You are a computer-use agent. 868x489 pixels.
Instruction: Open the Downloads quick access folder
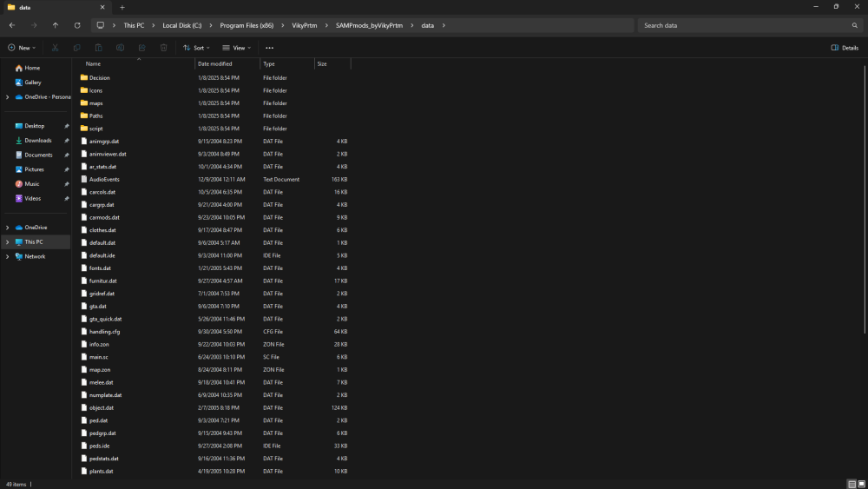coord(37,141)
